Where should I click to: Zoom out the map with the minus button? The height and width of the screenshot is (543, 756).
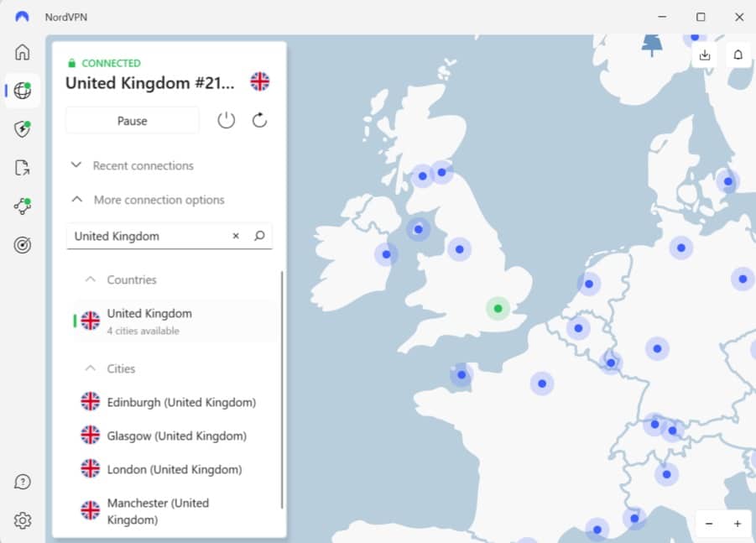point(709,524)
